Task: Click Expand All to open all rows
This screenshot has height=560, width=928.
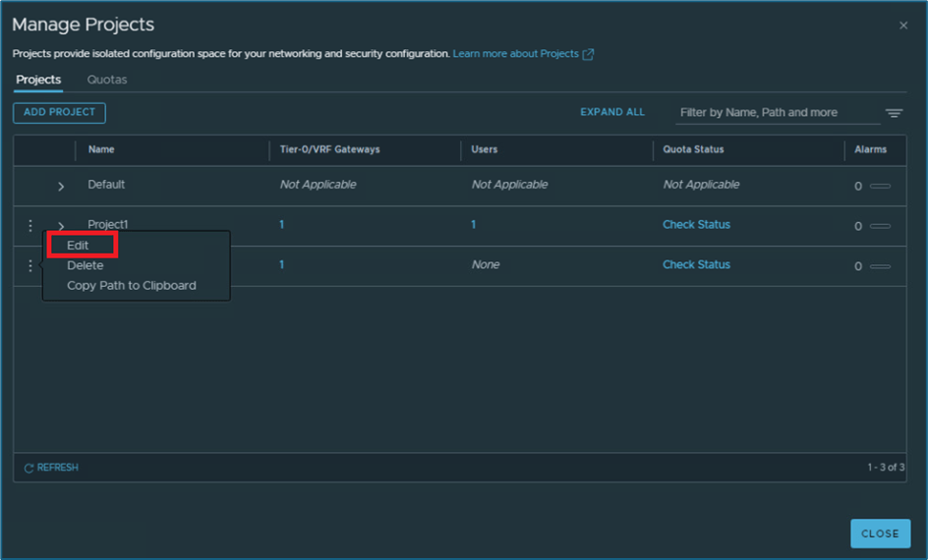Action: point(611,112)
